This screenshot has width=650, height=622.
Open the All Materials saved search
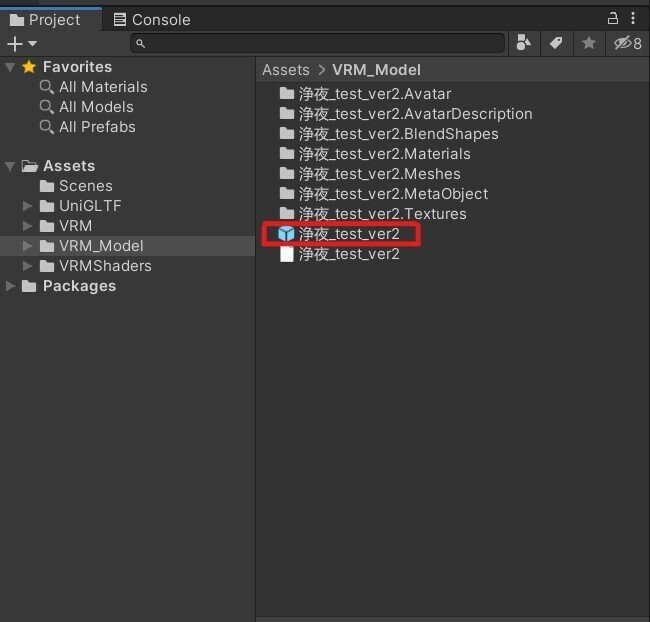[x=94, y=87]
